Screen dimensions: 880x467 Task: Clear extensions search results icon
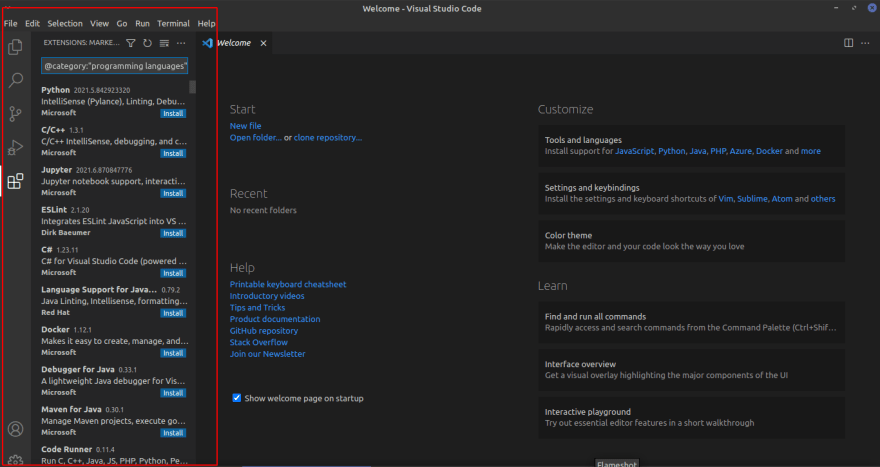(164, 43)
